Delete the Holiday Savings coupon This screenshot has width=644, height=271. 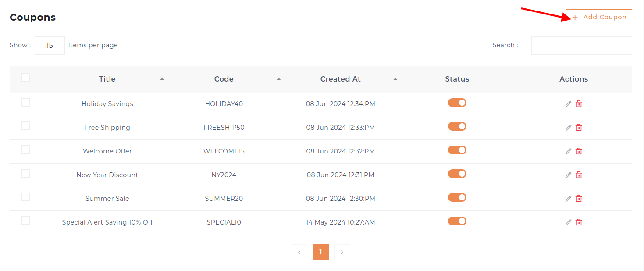tap(579, 104)
